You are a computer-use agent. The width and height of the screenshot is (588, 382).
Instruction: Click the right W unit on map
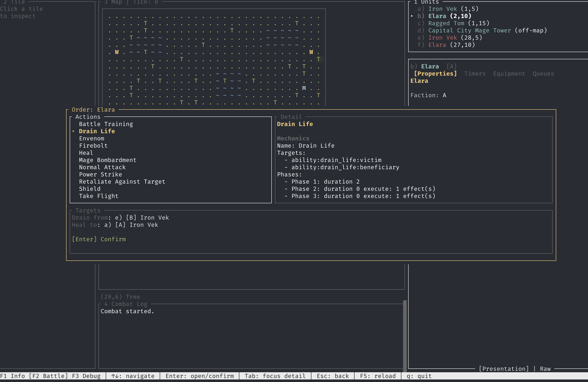[x=311, y=52]
